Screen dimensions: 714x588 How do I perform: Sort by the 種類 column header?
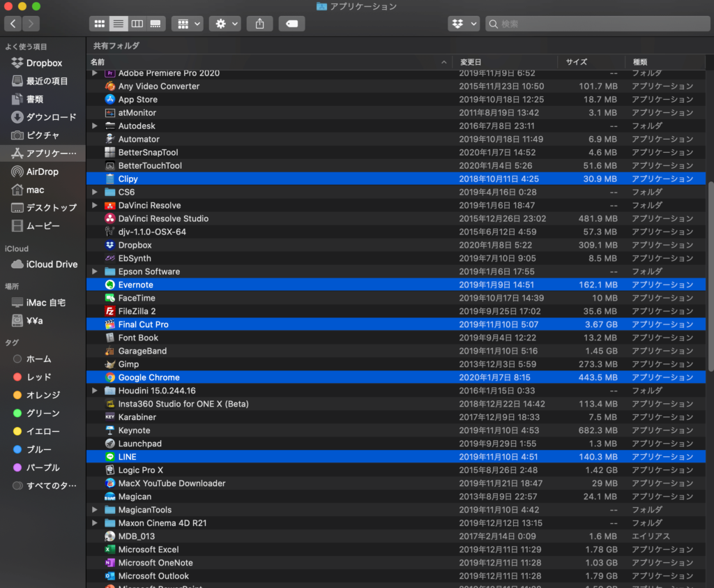[x=665, y=62]
